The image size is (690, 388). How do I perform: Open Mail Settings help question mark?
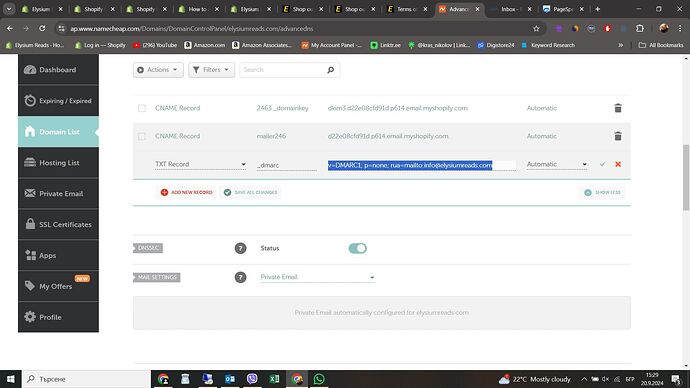[x=240, y=277]
